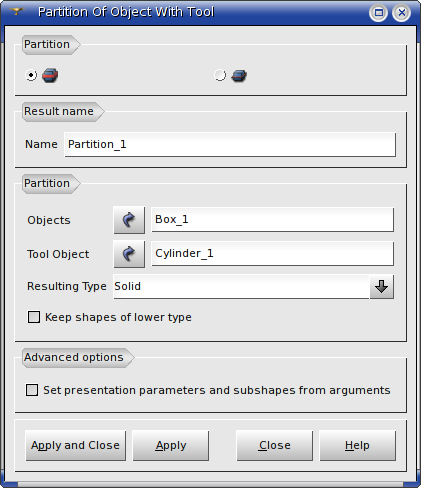The image size is (421, 488).
Task: Click the Cylinder_1 tool object field
Action: click(x=272, y=254)
